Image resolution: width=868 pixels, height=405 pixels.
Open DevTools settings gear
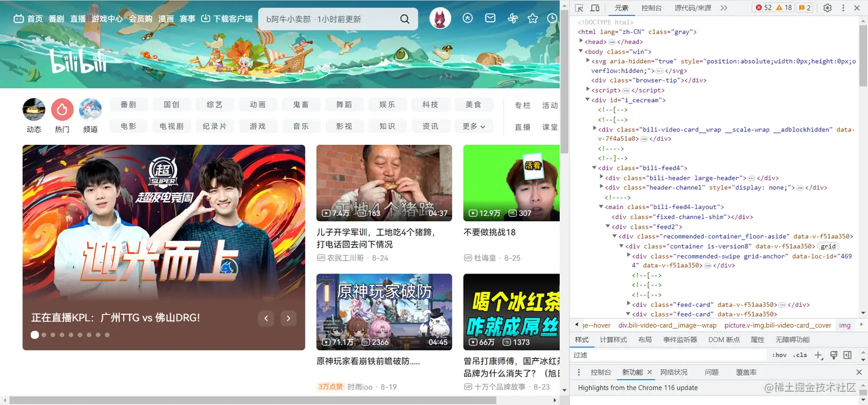tap(827, 8)
